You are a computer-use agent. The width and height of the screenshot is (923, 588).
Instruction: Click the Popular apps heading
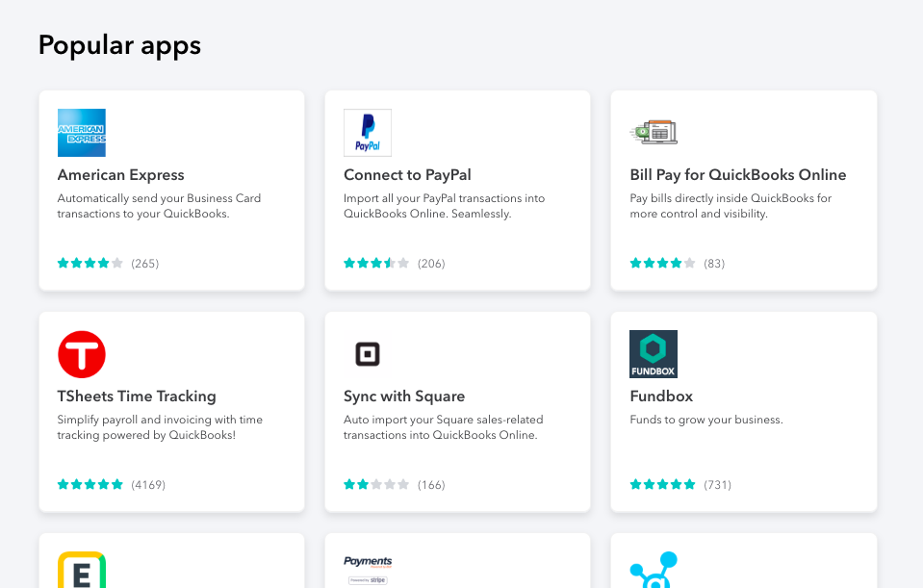click(x=119, y=45)
